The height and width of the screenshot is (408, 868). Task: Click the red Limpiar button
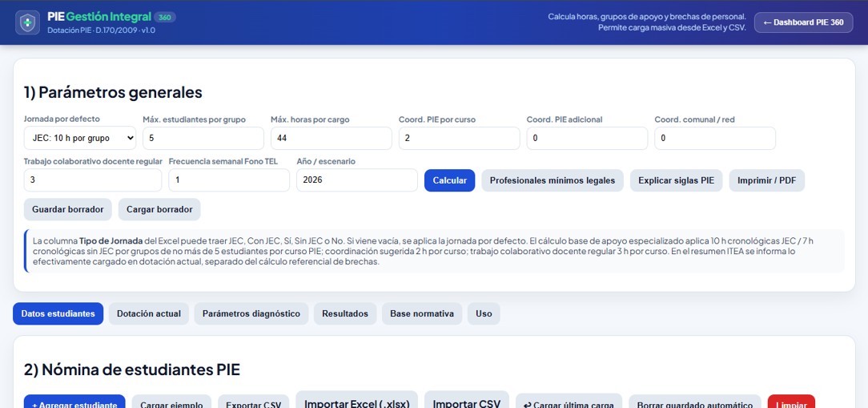pos(792,402)
